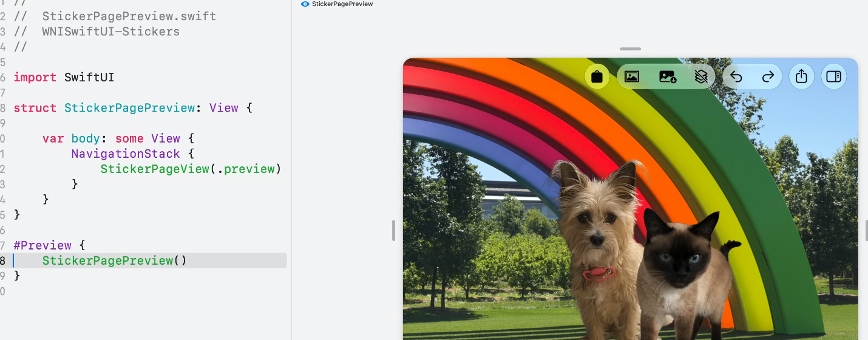The width and height of the screenshot is (868, 340).
Task: Redo with the curved right arrow
Action: click(768, 77)
